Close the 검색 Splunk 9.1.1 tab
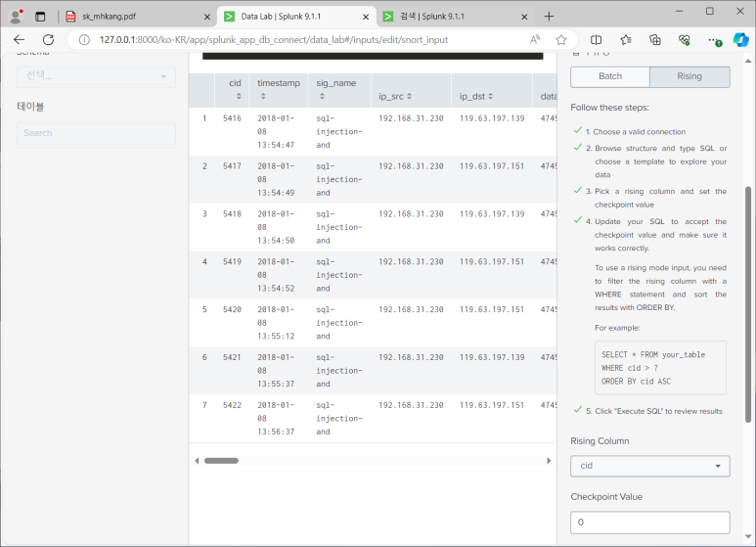The image size is (756, 547). coord(524,17)
